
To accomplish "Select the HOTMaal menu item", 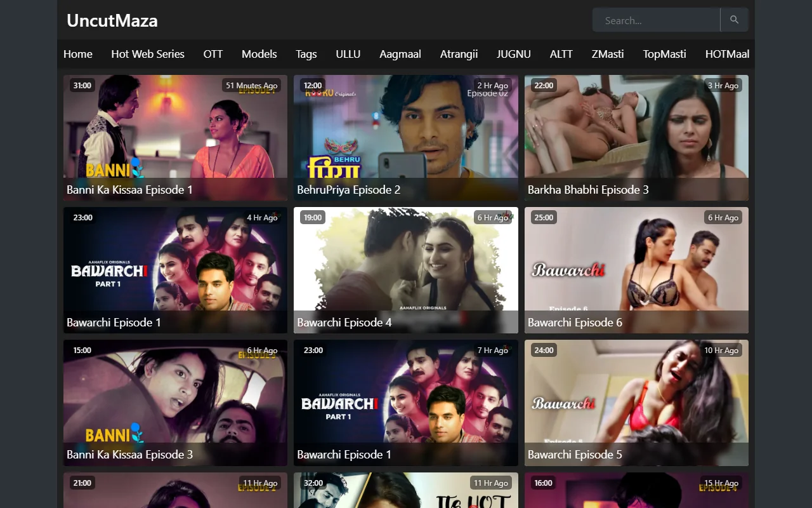I will coord(727,54).
